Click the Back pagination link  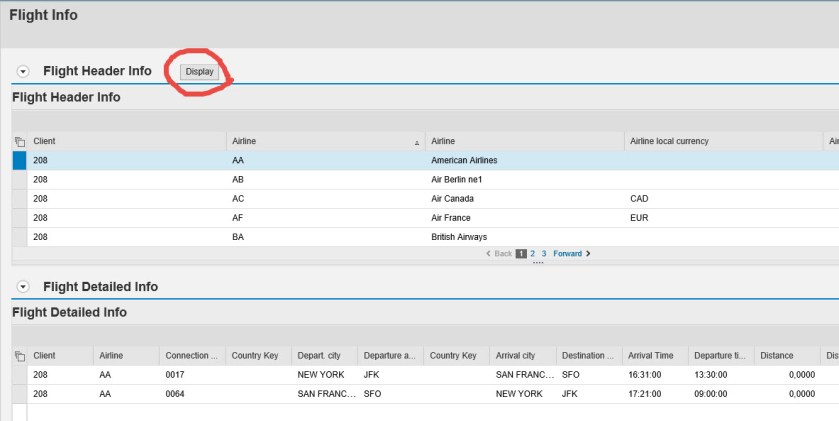click(503, 254)
